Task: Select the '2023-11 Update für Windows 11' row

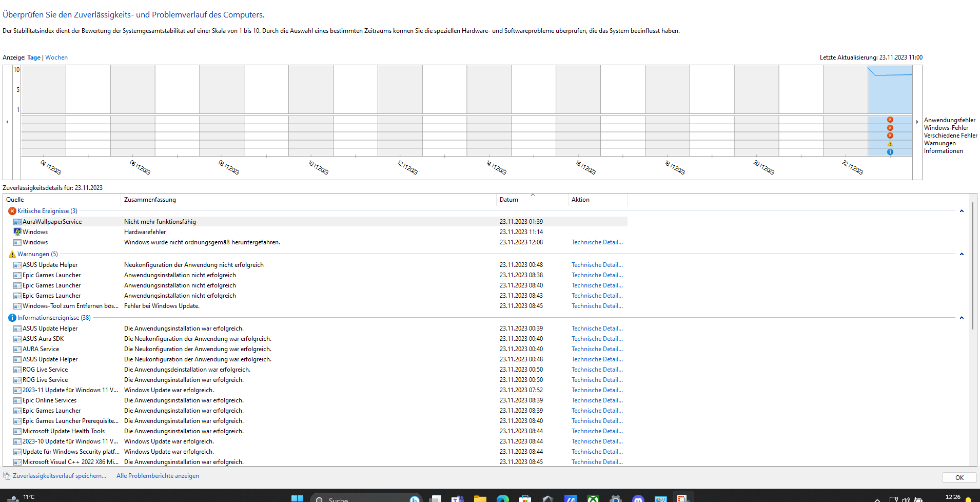Action: [316, 390]
